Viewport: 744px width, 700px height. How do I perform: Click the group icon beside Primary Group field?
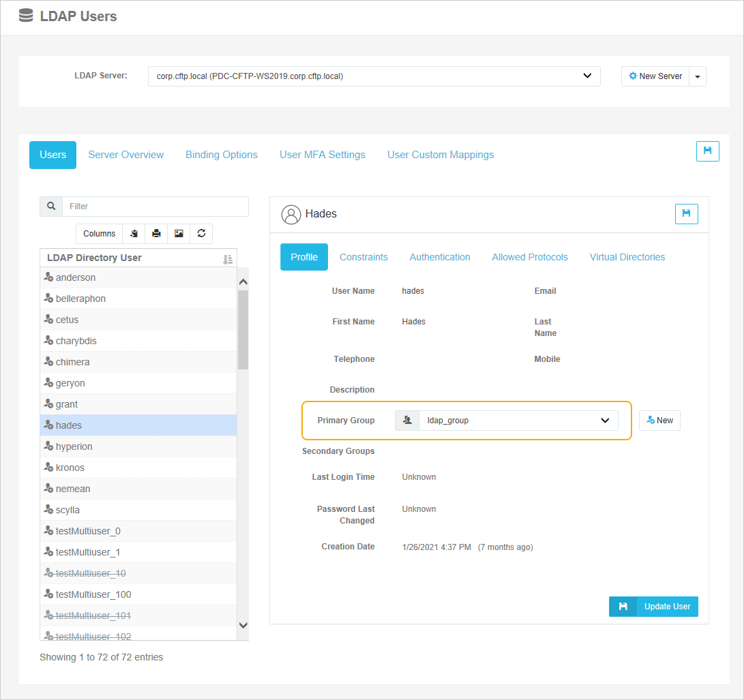(x=407, y=421)
